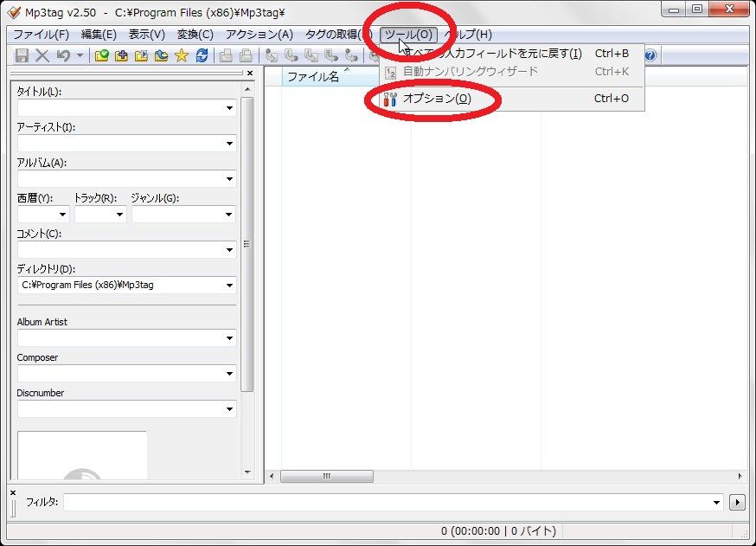This screenshot has height=546, width=756.
Task: Click the blue Help question mark icon
Action: pyautogui.click(x=650, y=55)
